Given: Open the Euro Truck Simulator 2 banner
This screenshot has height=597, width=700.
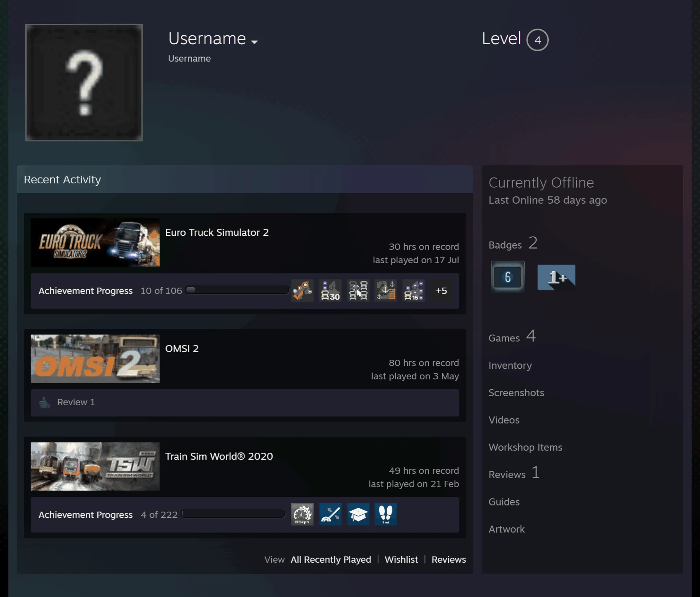Looking at the screenshot, I should 95,242.
